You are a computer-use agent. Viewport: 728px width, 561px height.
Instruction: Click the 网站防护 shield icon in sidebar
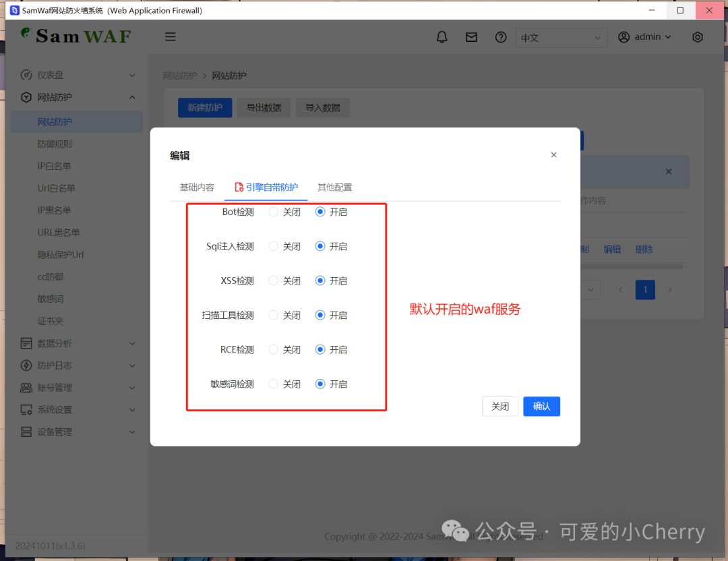26,97
